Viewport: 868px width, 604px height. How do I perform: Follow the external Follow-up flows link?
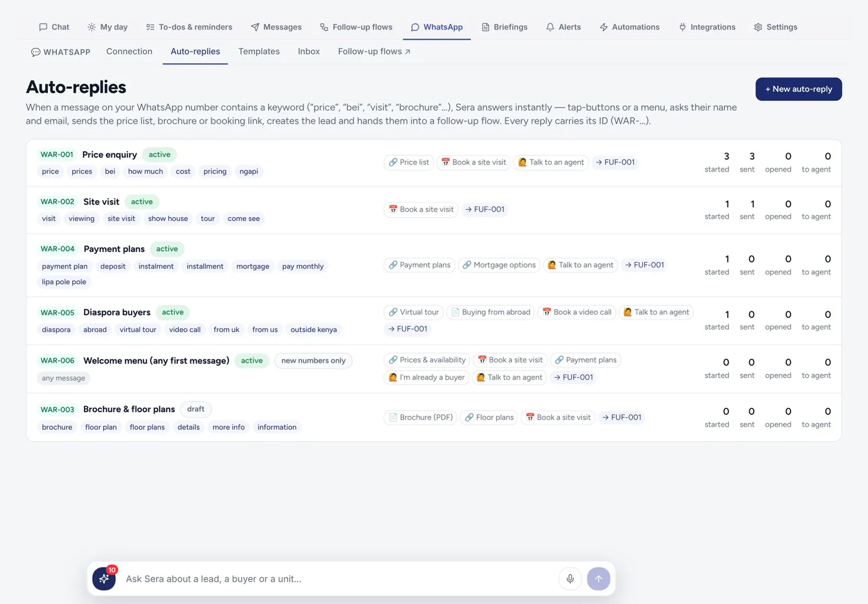374,52
